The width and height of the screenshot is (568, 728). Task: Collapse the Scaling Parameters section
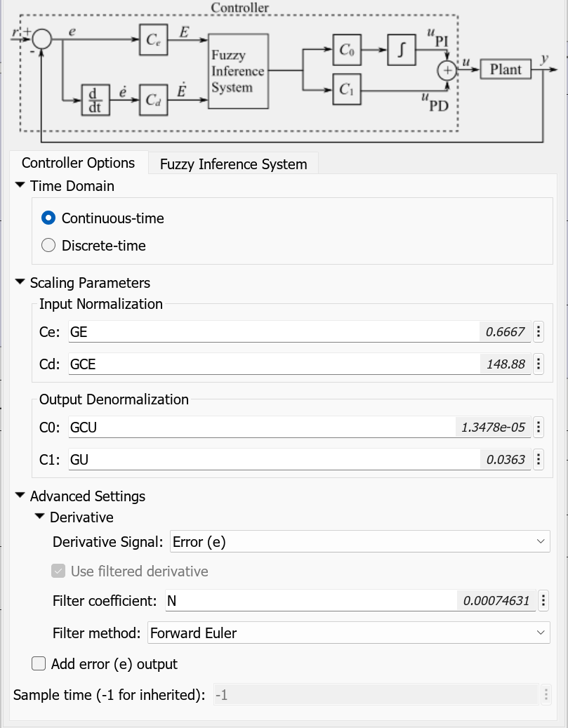click(x=20, y=283)
